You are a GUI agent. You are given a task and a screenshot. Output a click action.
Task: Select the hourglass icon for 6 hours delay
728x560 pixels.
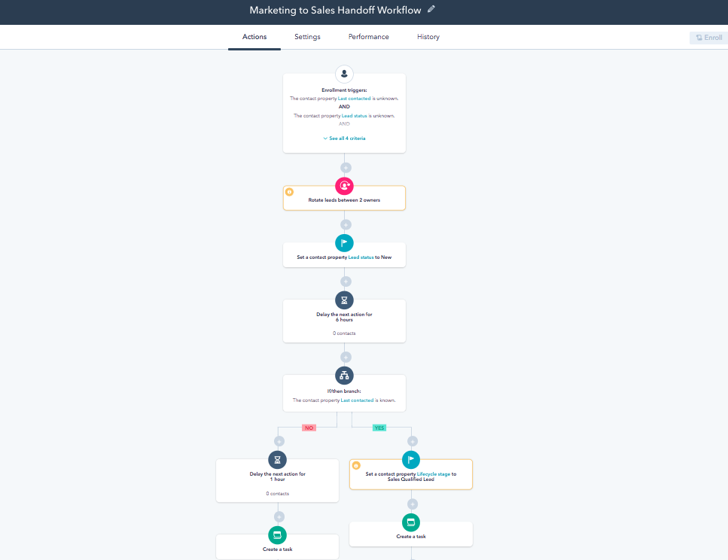[x=344, y=300]
